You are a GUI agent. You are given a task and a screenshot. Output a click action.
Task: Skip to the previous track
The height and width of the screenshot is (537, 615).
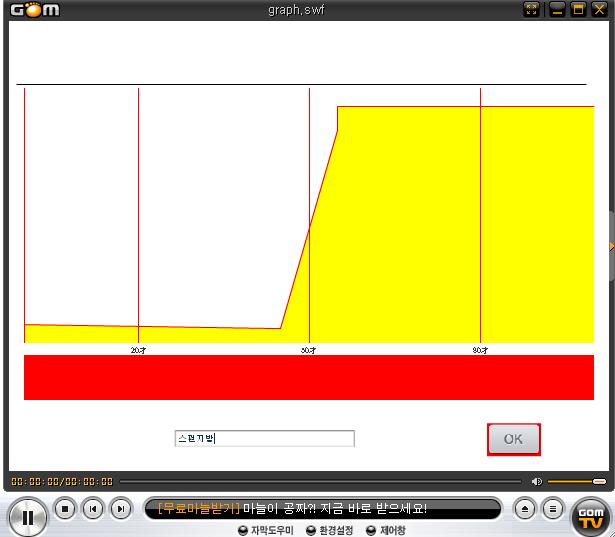point(93,509)
